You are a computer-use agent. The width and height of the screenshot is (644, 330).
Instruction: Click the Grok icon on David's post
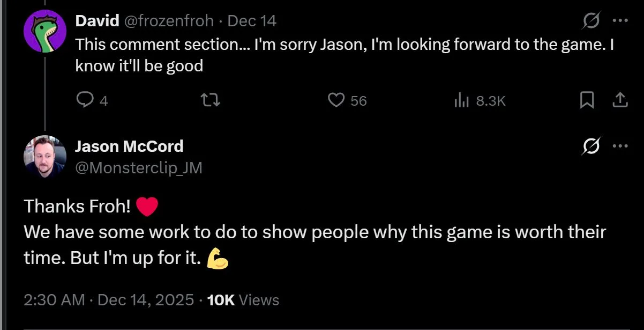click(592, 21)
